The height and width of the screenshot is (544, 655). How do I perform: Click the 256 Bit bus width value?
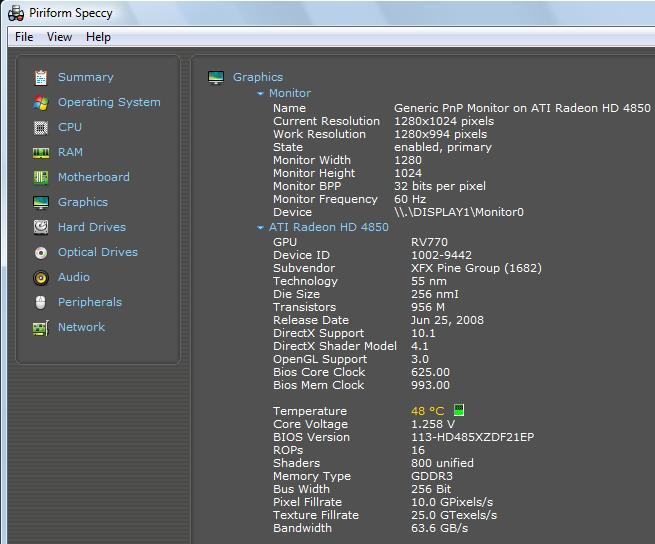click(431, 489)
